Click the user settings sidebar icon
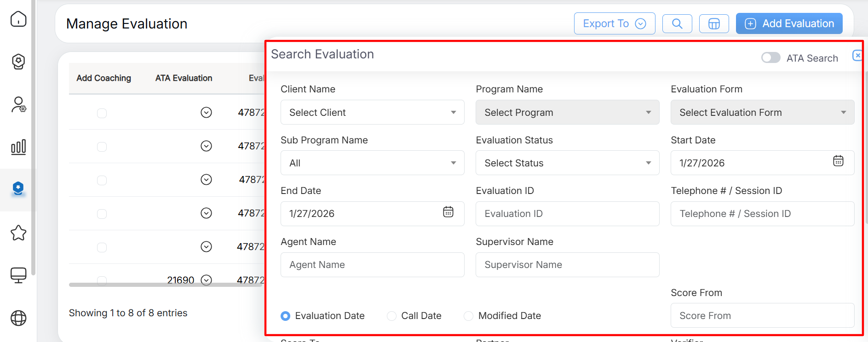The height and width of the screenshot is (342, 868). (18, 105)
